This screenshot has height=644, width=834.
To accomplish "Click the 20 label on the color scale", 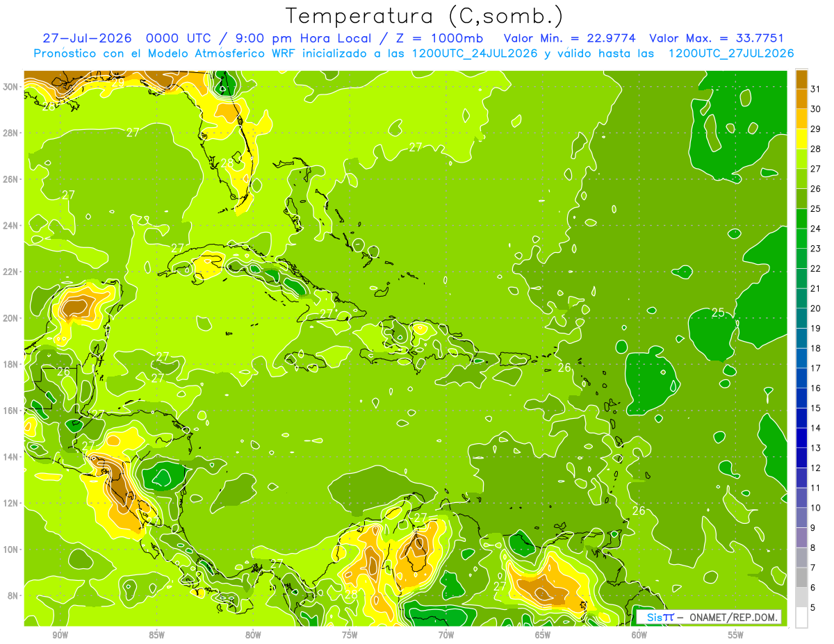I will point(816,308).
